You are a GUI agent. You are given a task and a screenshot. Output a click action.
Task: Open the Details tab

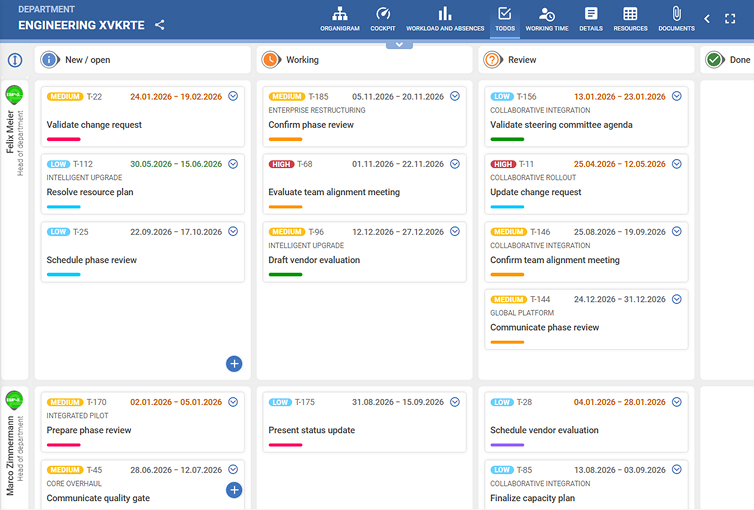591,19
